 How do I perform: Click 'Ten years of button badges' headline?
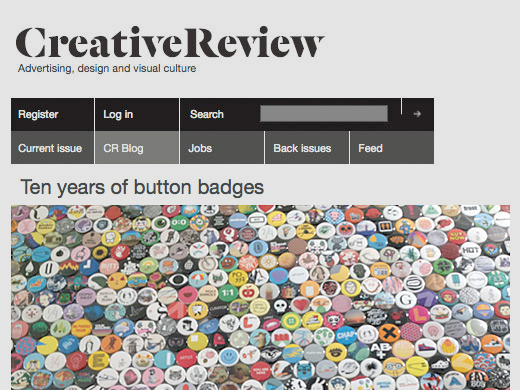click(x=142, y=187)
